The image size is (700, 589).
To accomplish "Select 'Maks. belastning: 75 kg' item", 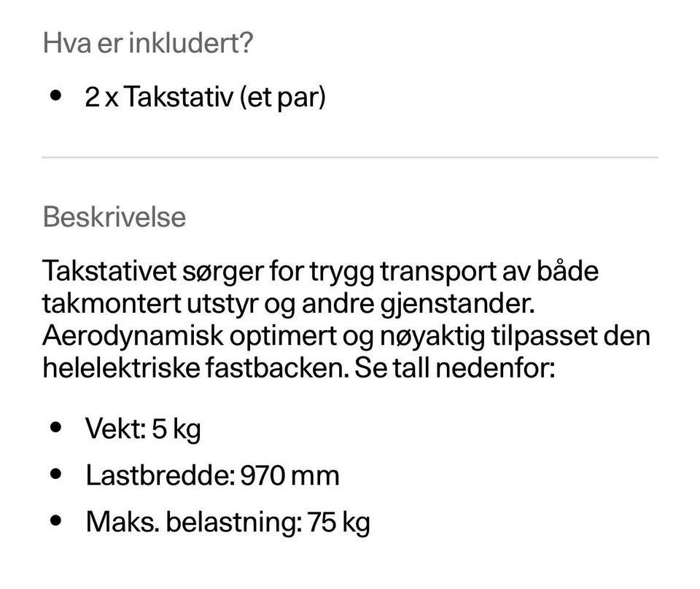I will tap(227, 522).
